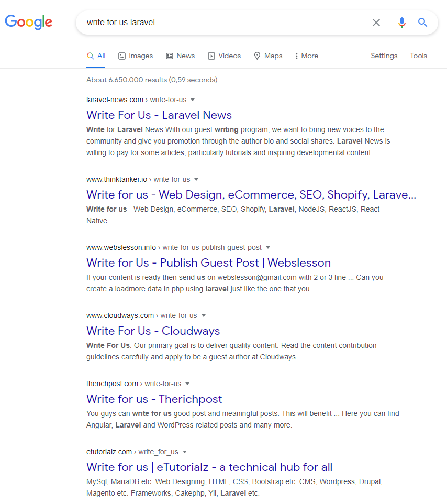Viewport: 447px width, 504px height.
Task: Click the Google logo
Action: coord(29,22)
